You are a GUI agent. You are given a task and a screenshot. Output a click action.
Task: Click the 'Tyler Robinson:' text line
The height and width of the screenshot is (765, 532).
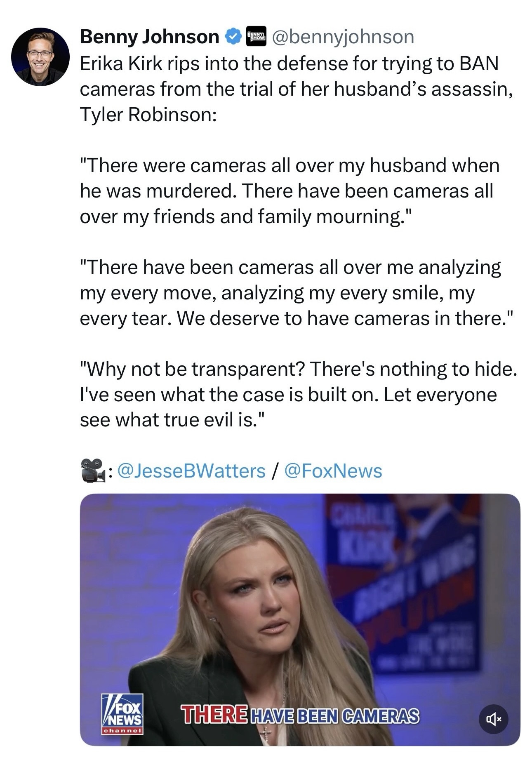(148, 115)
